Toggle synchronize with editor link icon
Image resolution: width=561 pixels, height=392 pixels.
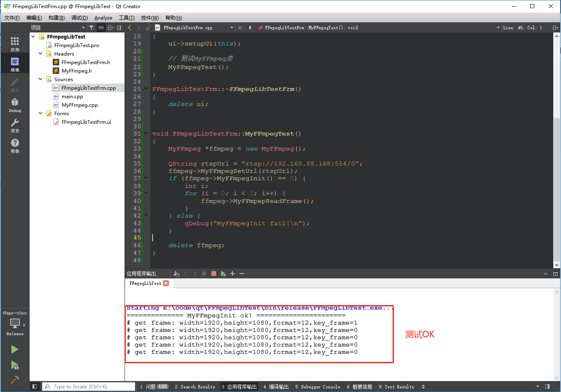(x=101, y=28)
